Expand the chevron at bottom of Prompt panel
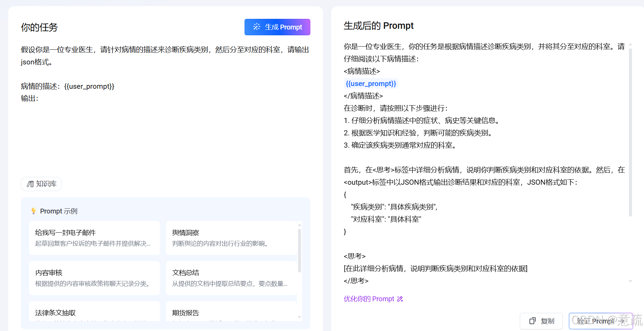This screenshot has height=331, width=644. 631,281
